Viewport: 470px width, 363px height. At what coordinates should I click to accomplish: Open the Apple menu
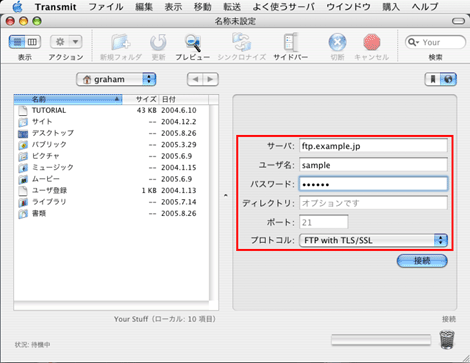[17, 7]
